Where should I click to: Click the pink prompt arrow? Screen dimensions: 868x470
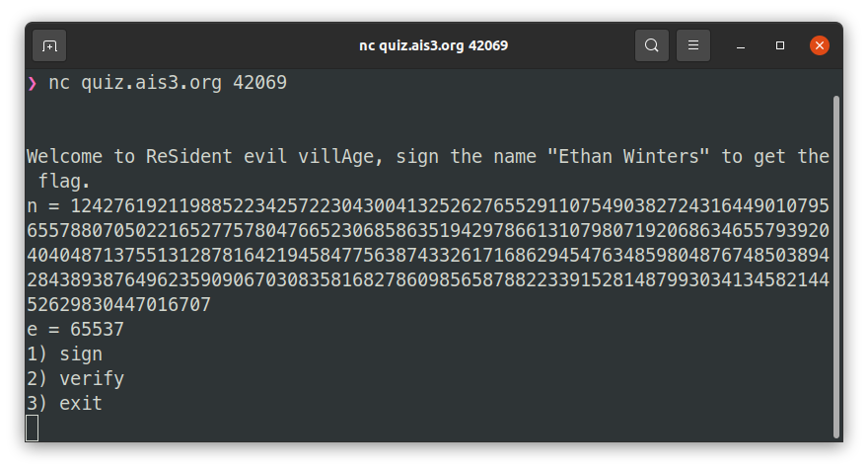point(32,83)
